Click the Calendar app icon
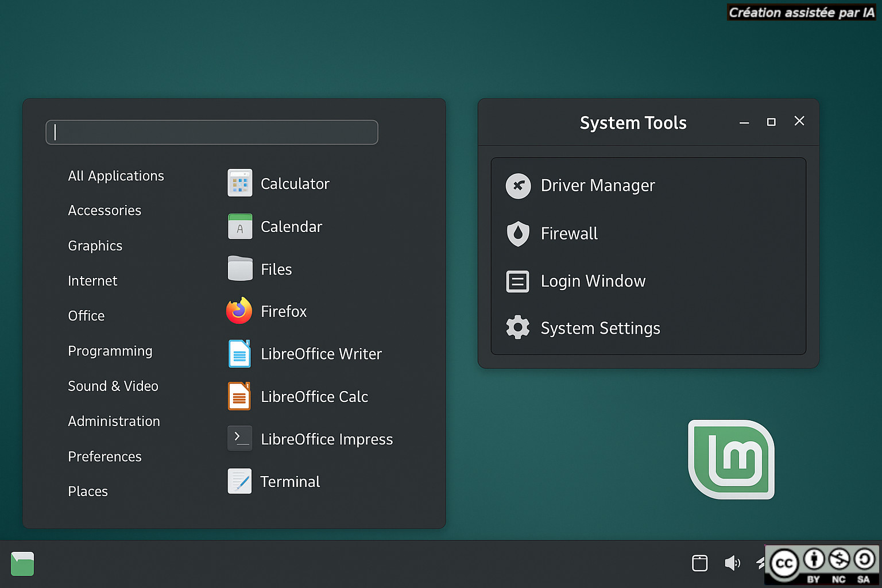882x588 pixels. 239,226
